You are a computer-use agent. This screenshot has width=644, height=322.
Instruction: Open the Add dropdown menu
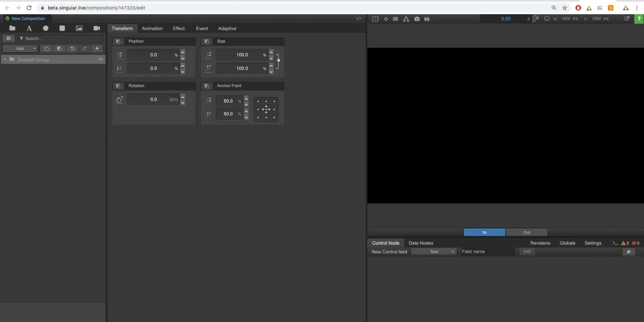tap(20, 49)
